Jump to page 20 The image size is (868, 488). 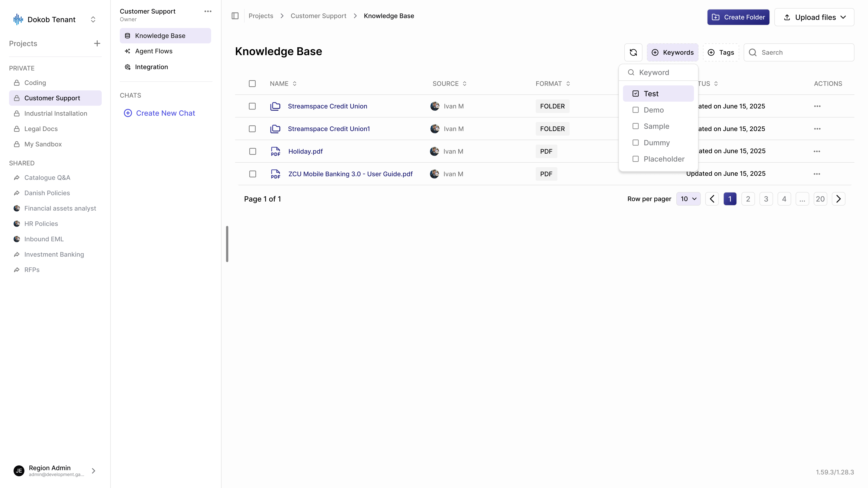coord(820,199)
